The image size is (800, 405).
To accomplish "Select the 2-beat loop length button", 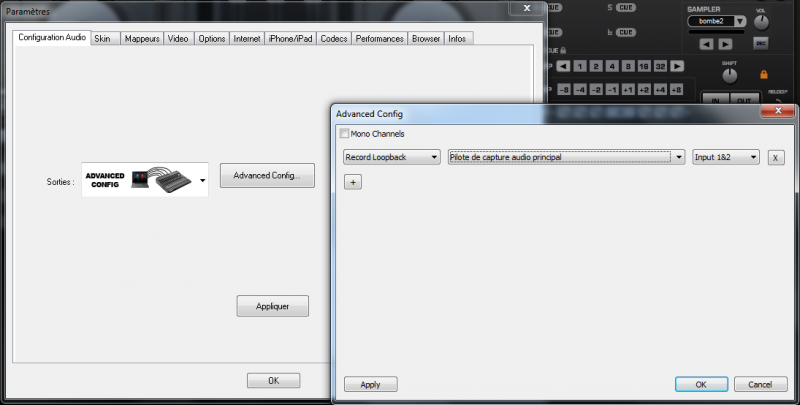I will (596, 66).
